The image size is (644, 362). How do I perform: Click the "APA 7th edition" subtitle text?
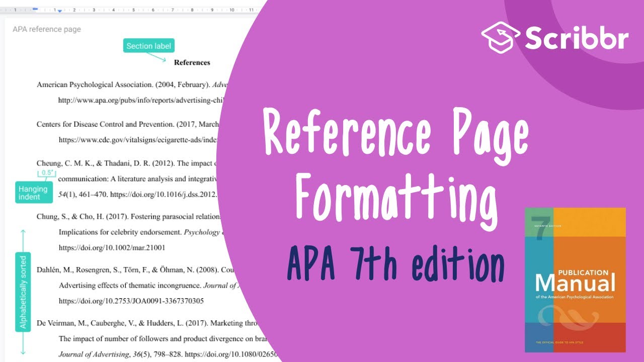(x=396, y=263)
